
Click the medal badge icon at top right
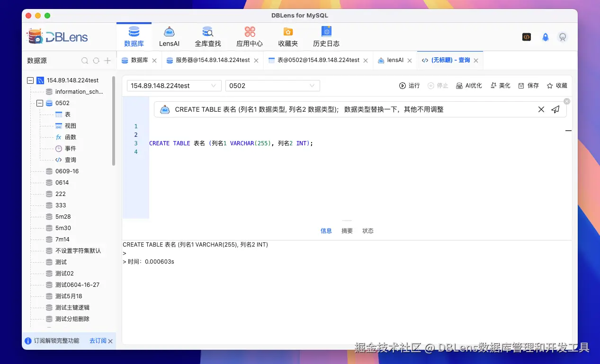563,37
